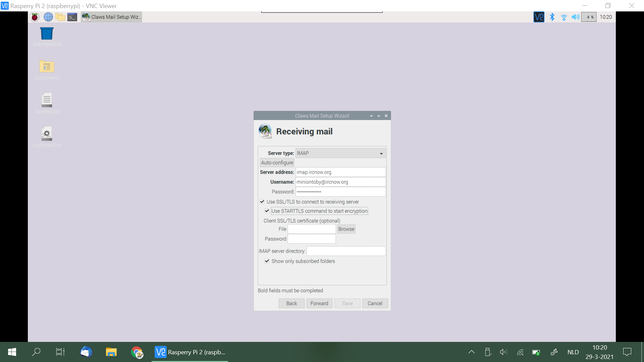
Task: Open Windows Task View
Action: 60,352
